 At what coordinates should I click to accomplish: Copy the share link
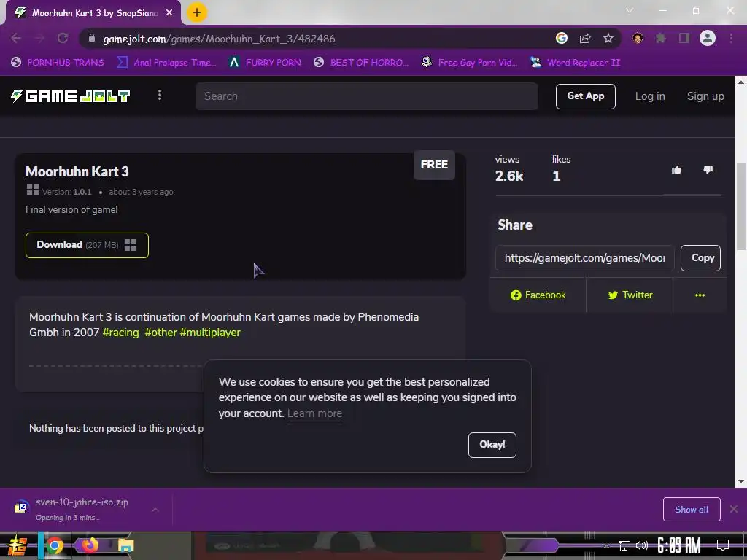coord(700,258)
